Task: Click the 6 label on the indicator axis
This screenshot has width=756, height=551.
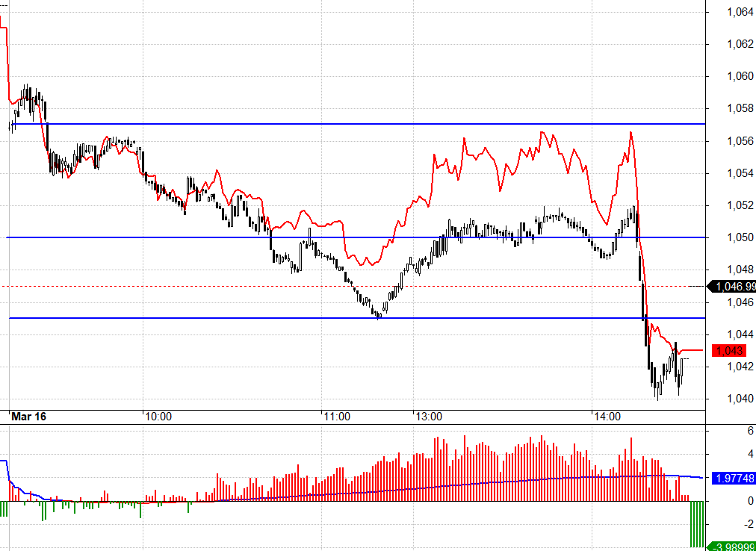Action: (730, 431)
